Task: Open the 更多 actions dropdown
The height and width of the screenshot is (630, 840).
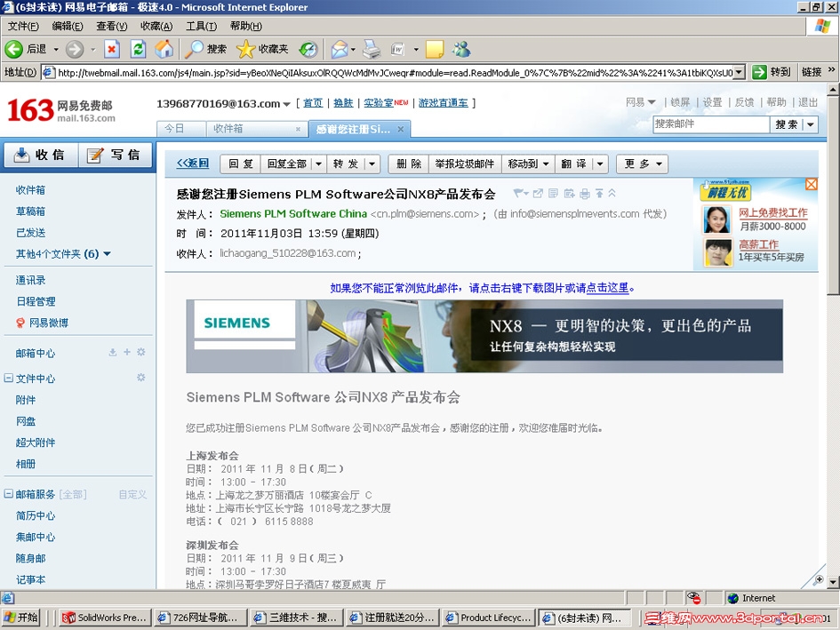Action: [x=643, y=163]
